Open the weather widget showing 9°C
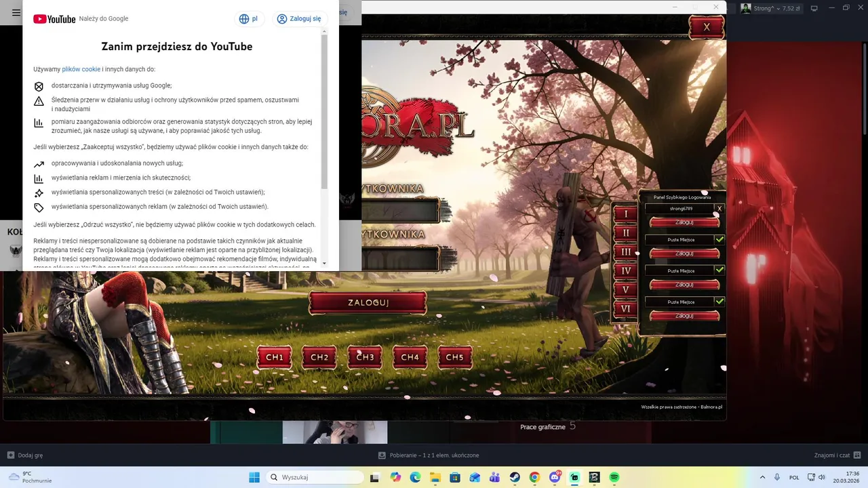This screenshot has width=868, height=488. 30,477
